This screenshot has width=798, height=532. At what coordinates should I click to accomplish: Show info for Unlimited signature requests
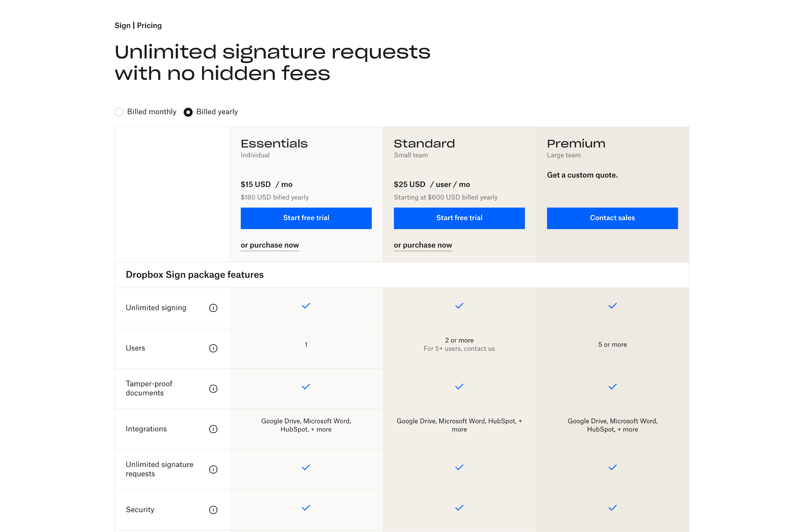click(x=213, y=469)
